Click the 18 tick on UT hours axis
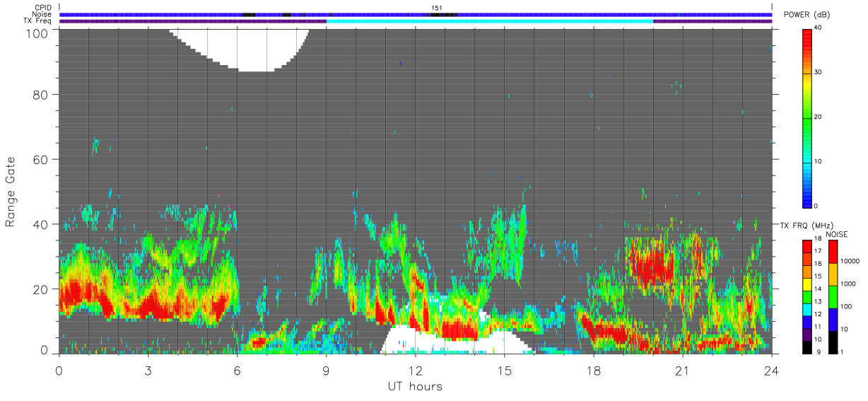Viewport: 868px width, 401px height. coord(593,371)
